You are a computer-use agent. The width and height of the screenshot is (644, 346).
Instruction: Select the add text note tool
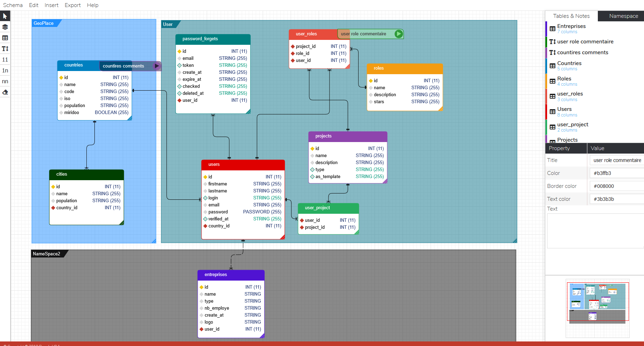tap(5, 49)
